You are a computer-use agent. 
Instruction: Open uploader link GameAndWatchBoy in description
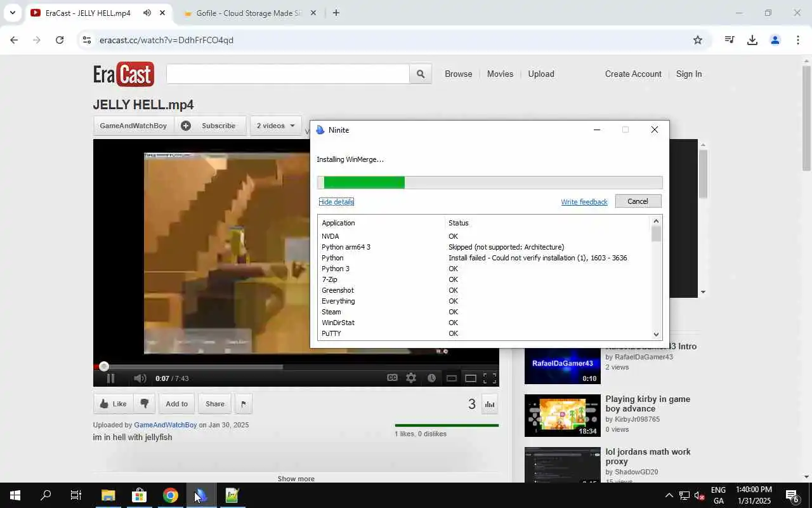coord(166,425)
